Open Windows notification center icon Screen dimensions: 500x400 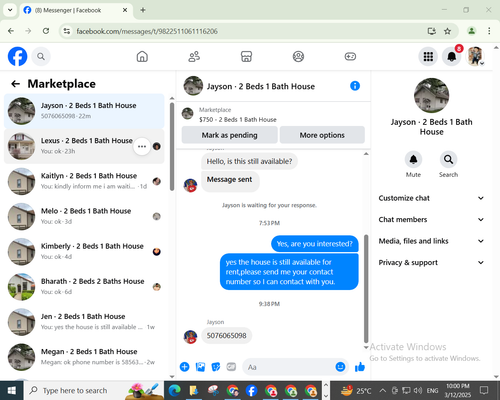[x=484, y=390]
